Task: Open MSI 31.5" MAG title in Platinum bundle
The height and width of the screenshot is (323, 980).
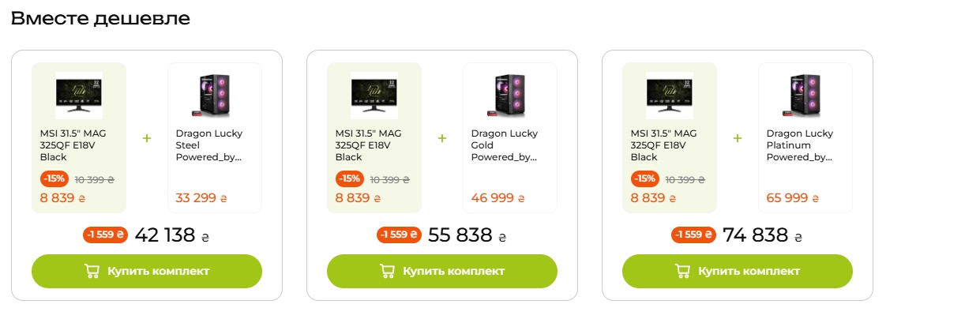Action: pos(663,145)
